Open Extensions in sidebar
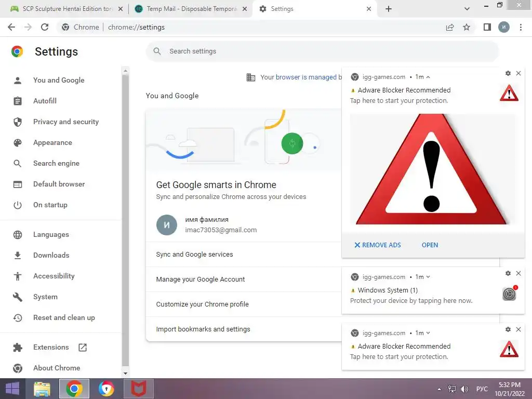The image size is (532, 399). point(51,347)
